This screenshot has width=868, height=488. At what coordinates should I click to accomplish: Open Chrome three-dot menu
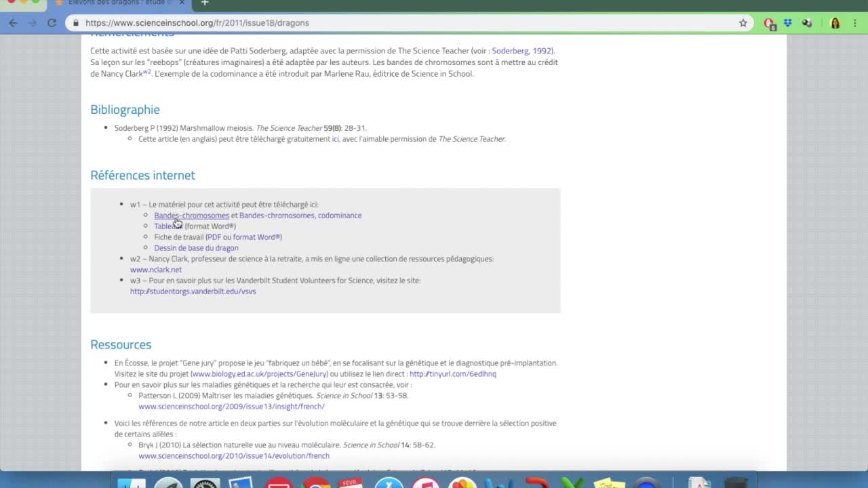855,23
